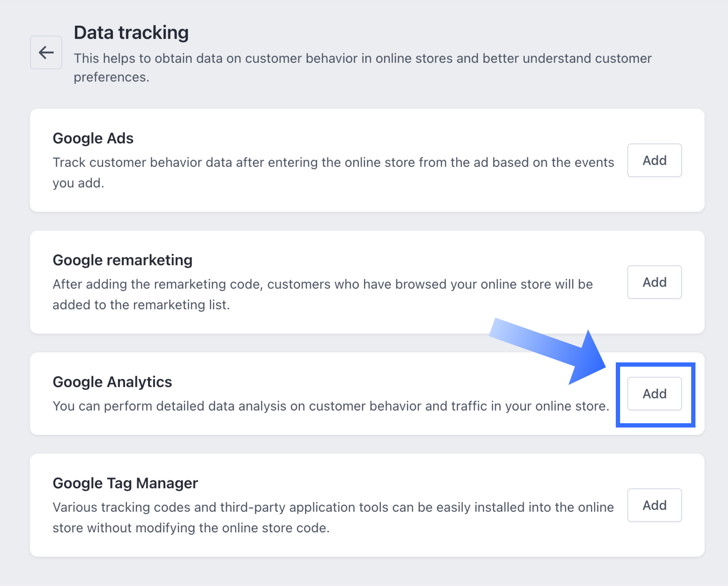Select the Google Ads heading
This screenshot has height=586, width=728.
click(x=93, y=139)
